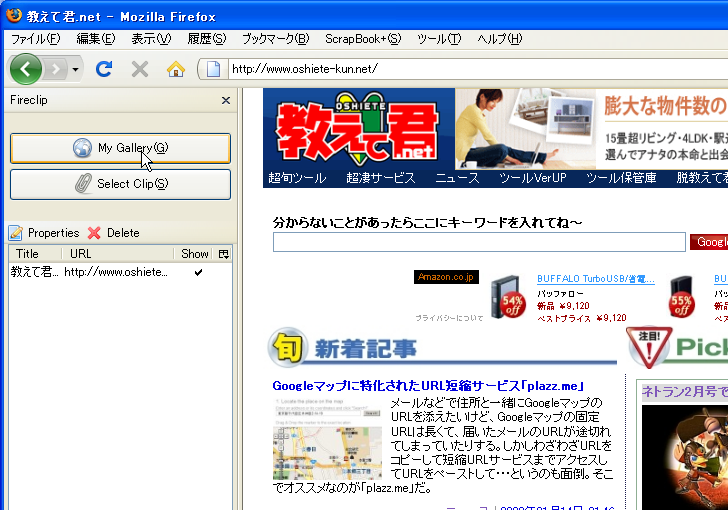The width and height of the screenshot is (728, 510).
Task: Open the ニュース nav link
Action: point(457,178)
